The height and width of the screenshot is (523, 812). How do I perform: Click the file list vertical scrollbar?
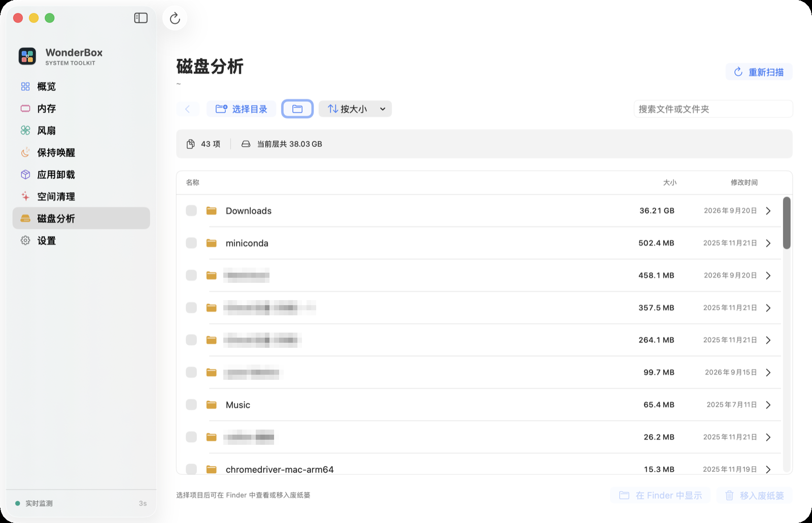787,223
